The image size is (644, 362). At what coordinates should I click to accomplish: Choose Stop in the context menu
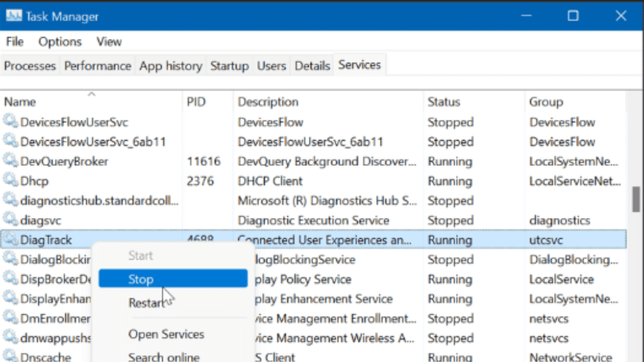point(173,279)
